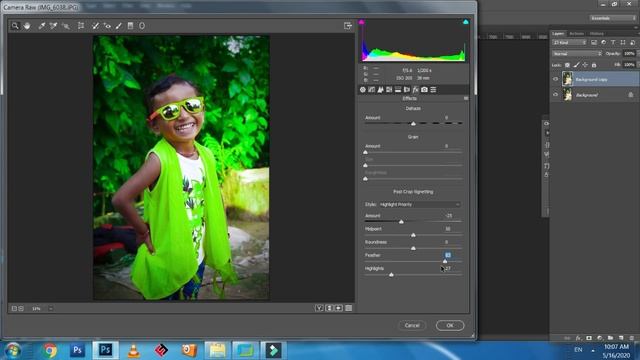Viewport: 640px width, 360px height.
Task: Switch to the History tab in Photoshop
Action: [x=597, y=34]
